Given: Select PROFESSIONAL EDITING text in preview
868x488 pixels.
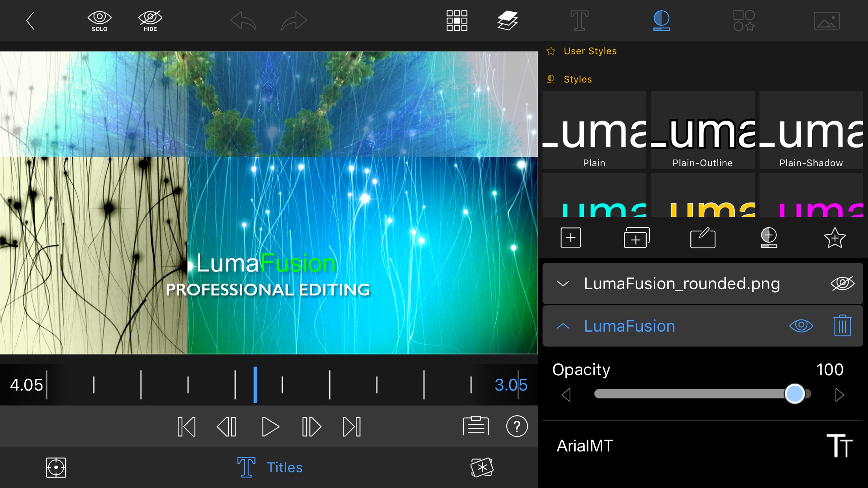Looking at the screenshot, I should click(268, 290).
